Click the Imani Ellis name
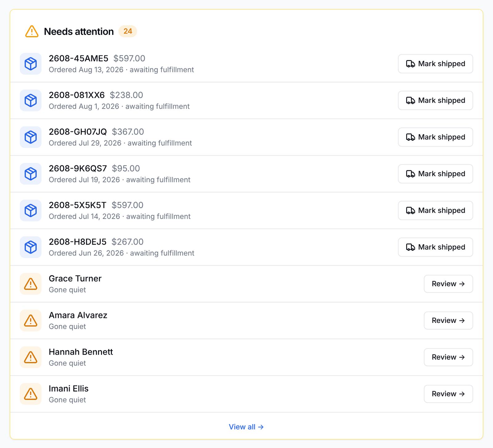The image size is (493, 448). pos(69,389)
